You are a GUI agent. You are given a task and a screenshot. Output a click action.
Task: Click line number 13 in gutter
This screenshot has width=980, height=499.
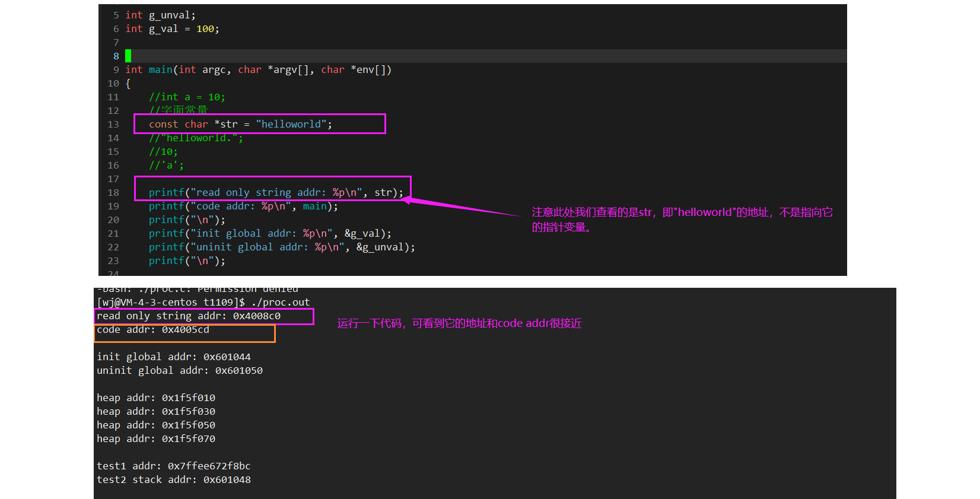click(x=113, y=125)
